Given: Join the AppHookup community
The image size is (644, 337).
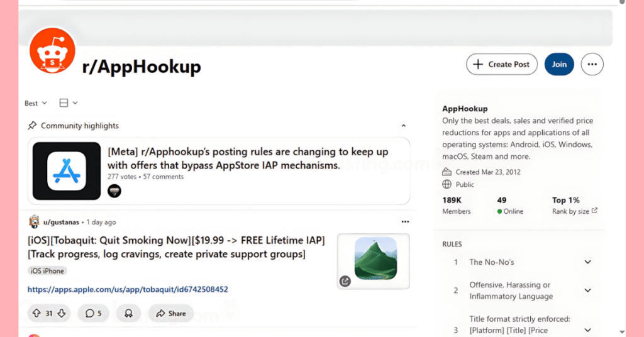Looking at the screenshot, I should tap(559, 64).
